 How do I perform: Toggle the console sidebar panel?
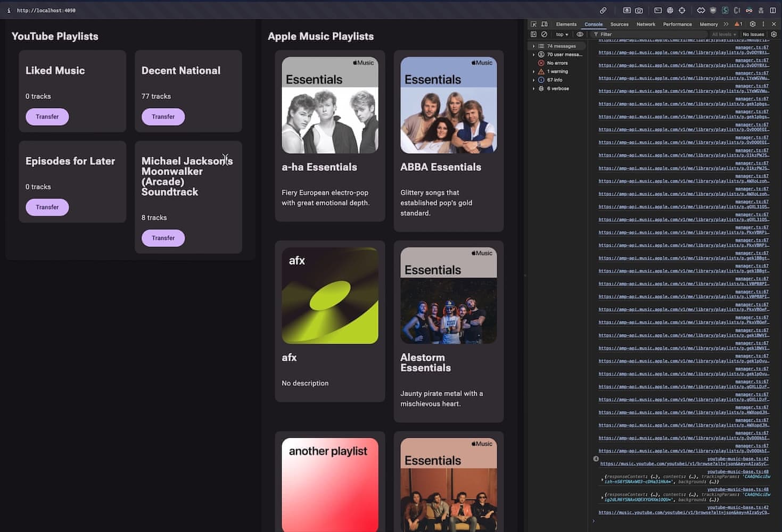click(x=534, y=34)
